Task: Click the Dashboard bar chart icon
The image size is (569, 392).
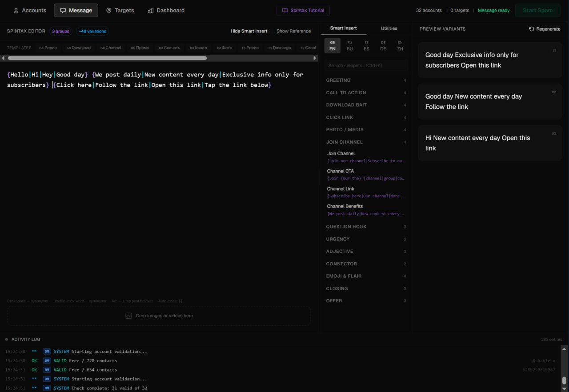Action: [x=151, y=10]
